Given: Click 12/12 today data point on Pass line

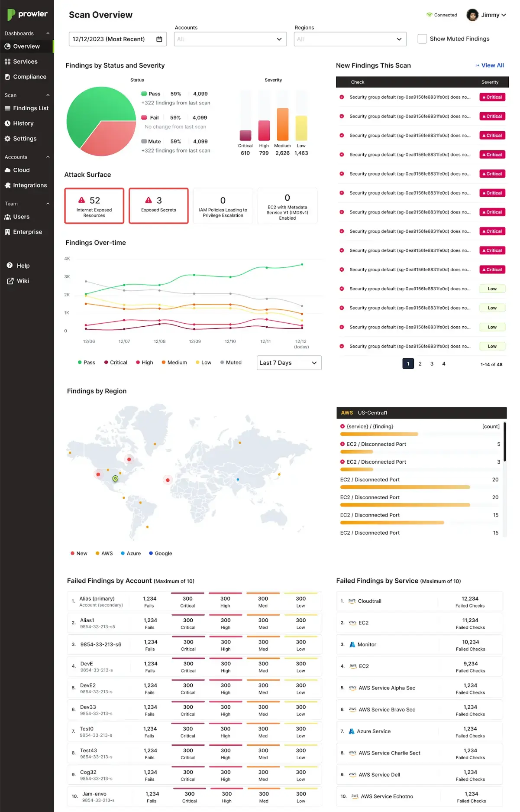Looking at the screenshot, I should (302, 264).
